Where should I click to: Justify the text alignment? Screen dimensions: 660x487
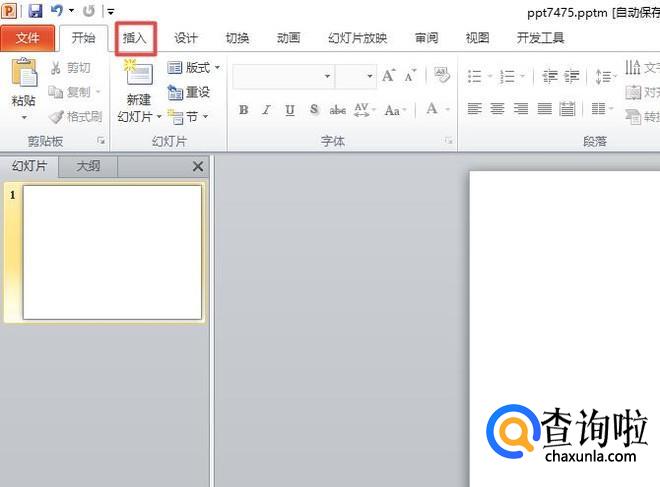click(x=544, y=109)
